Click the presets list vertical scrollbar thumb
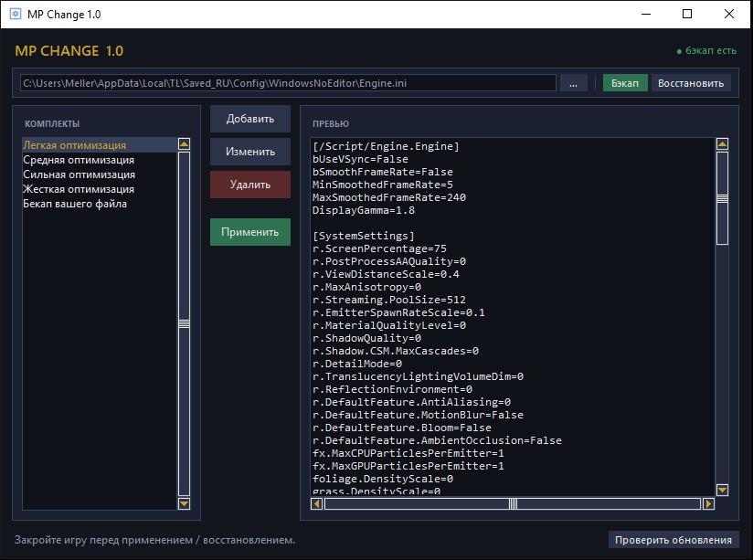Image resolution: width=753 pixels, height=560 pixels. [184, 323]
